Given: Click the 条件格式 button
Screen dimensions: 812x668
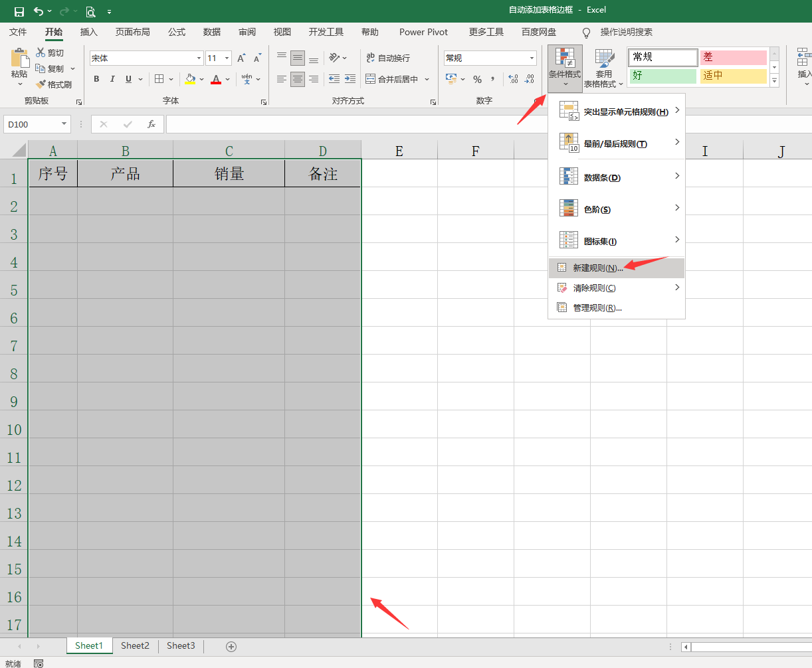Looking at the screenshot, I should click(565, 68).
